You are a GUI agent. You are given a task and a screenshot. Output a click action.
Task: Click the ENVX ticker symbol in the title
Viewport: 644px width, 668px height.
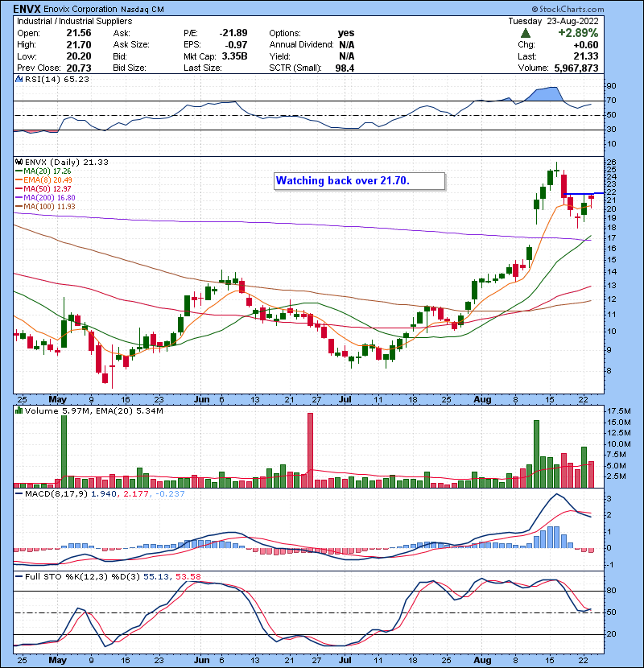(x=27, y=9)
